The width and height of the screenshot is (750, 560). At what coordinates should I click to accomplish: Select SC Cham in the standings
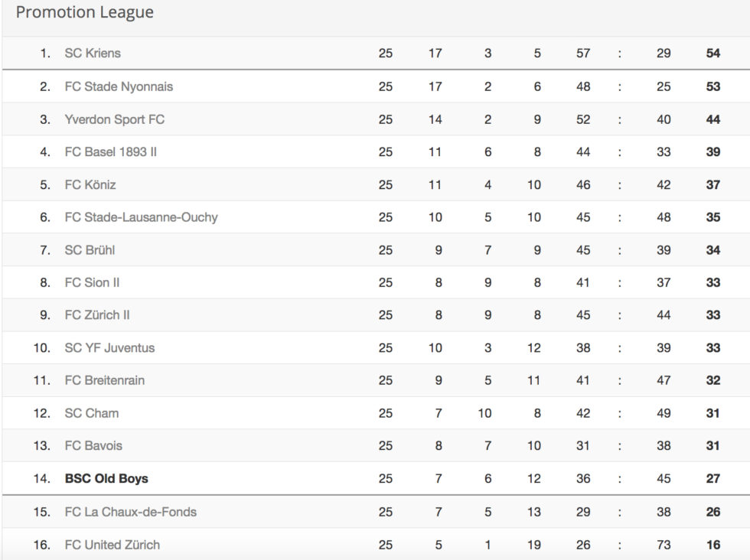point(91,413)
